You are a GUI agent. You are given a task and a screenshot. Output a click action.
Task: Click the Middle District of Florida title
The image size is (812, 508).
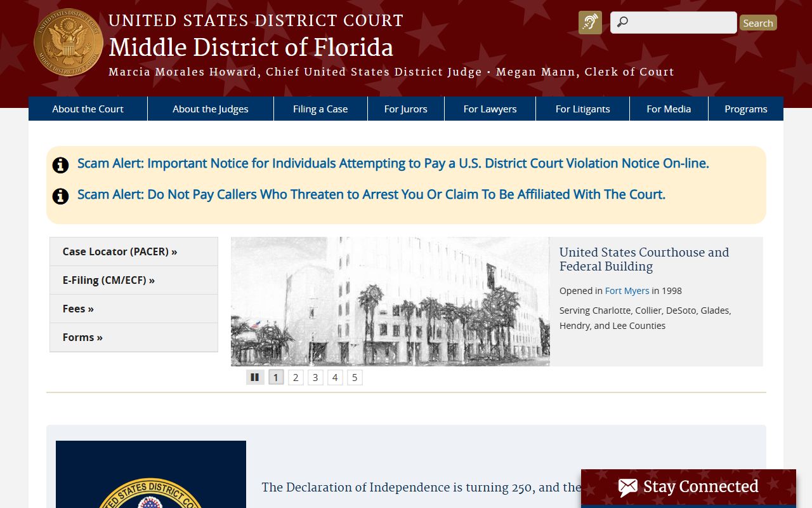(251, 48)
